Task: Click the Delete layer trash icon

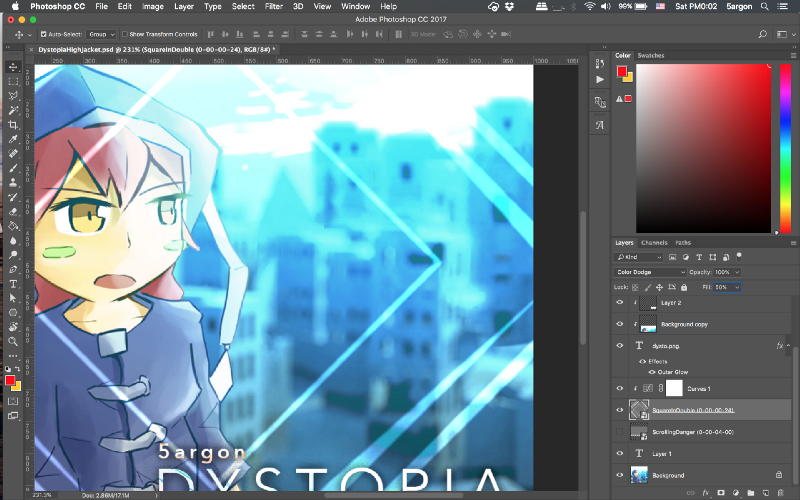Action: click(x=780, y=492)
